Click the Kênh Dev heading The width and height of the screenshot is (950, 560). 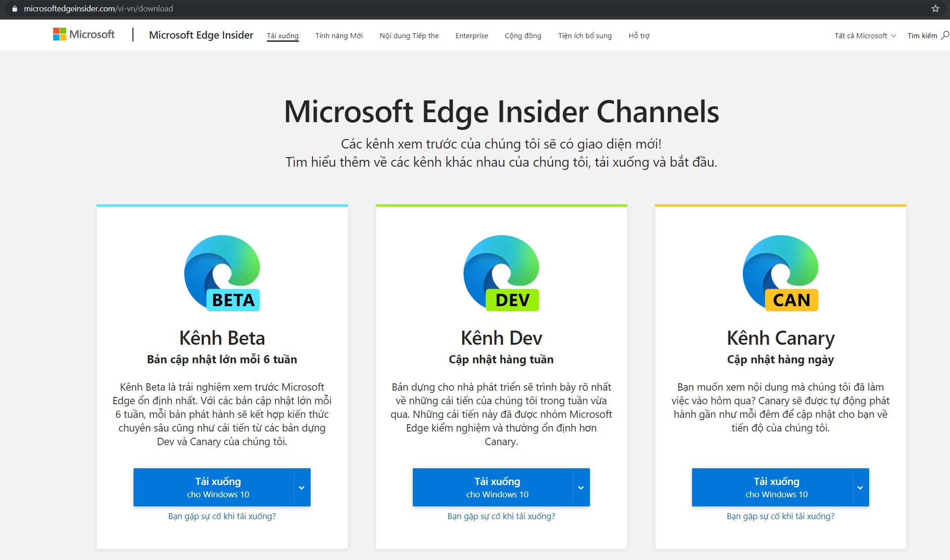[x=501, y=338]
